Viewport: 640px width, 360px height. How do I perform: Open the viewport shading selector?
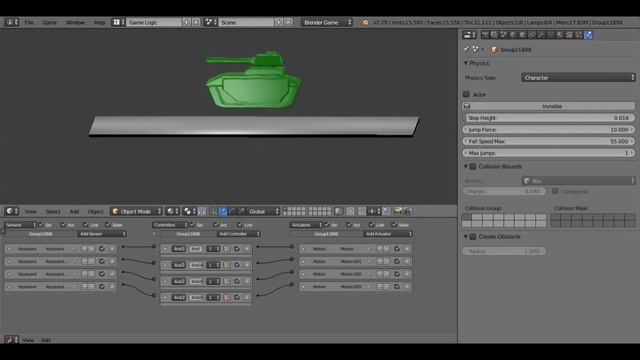point(173,211)
